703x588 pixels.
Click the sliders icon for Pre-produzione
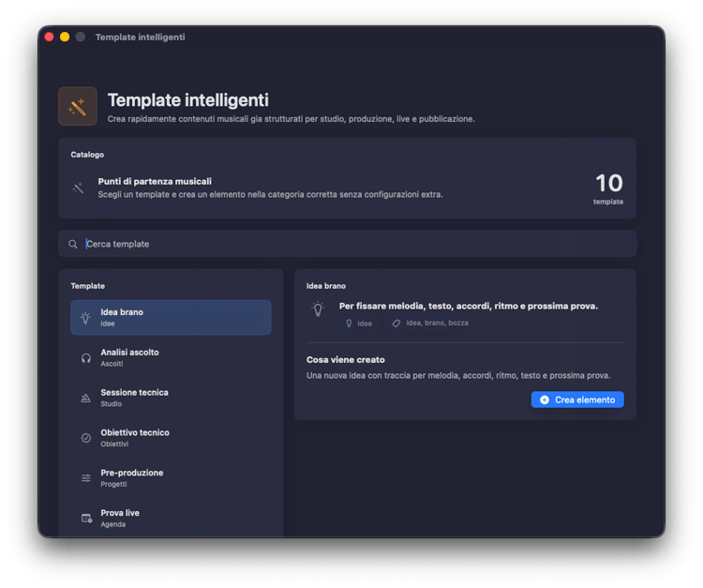tap(86, 478)
